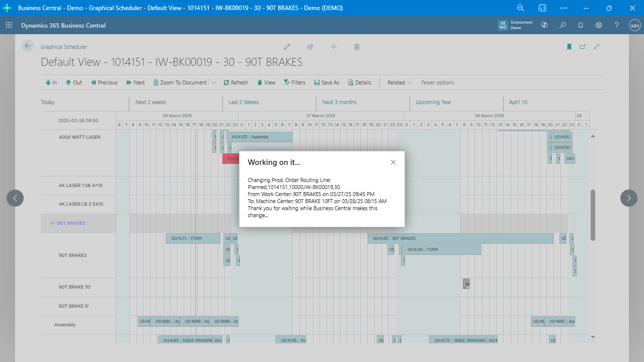Expand the Related dropdown menu

pos(399,82)
